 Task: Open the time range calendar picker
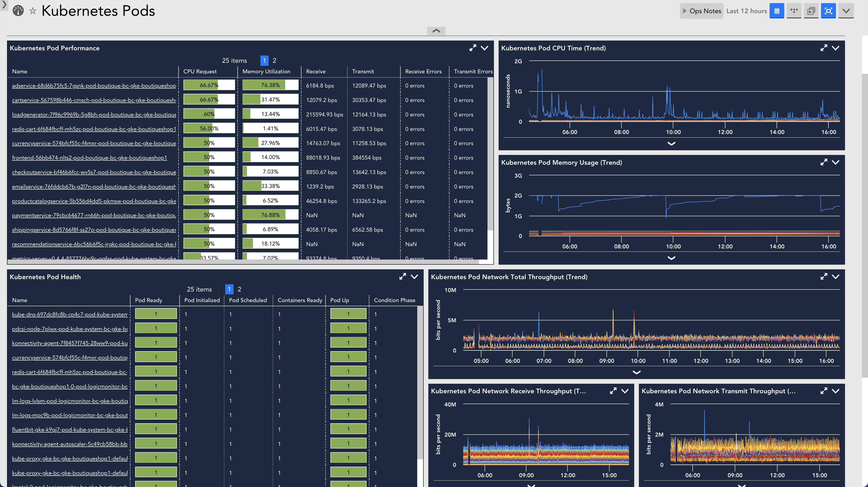pyautogui.click(x=777, y=11)
